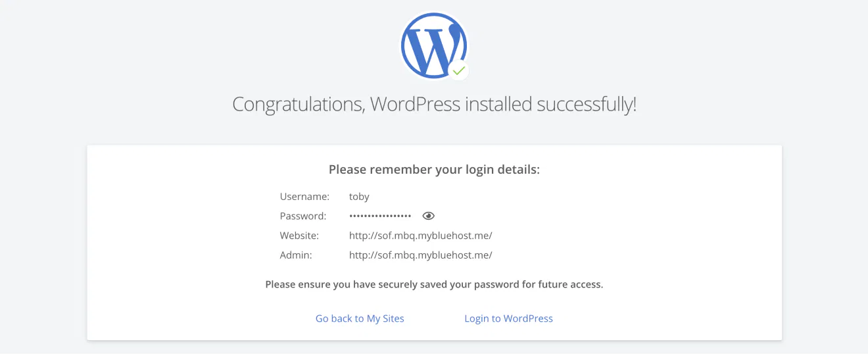
Task: Click 'Please remember your login details' title
Action: pos(434,170)
